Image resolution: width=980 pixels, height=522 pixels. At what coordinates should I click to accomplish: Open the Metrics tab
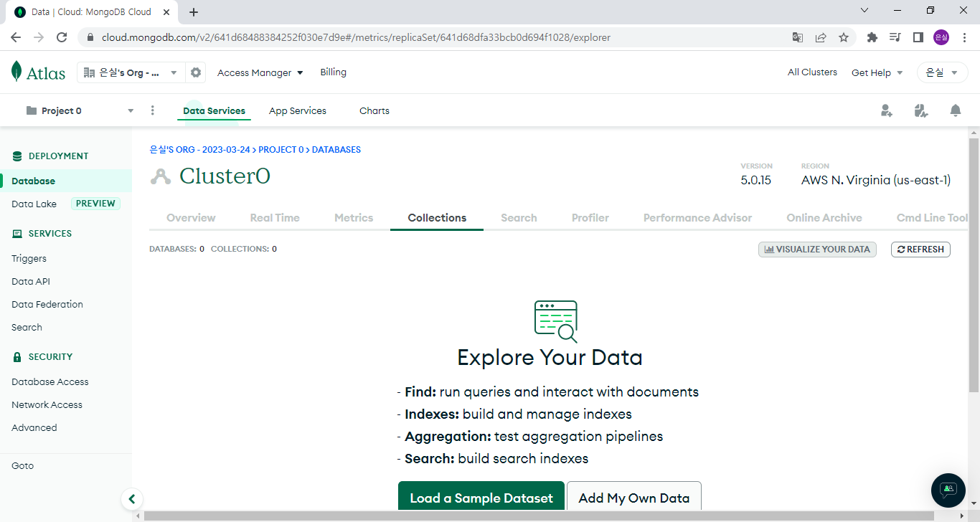pos(354,217)
